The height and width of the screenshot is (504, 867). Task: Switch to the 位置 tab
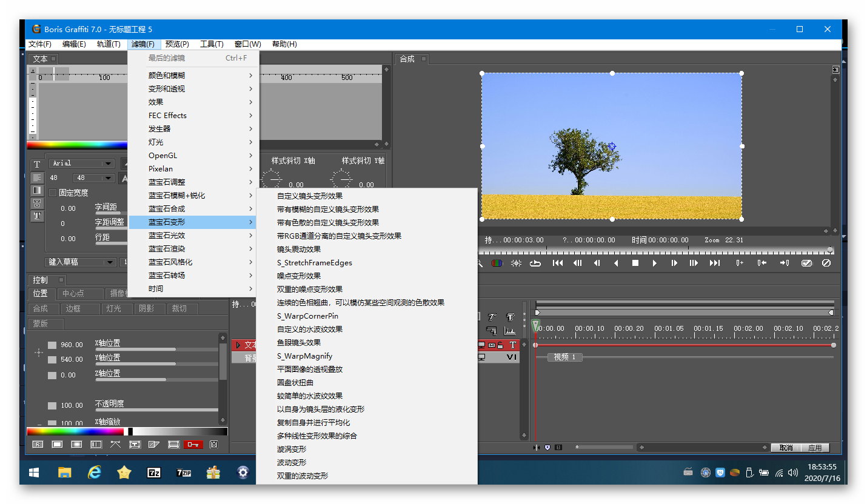point(41,293)
